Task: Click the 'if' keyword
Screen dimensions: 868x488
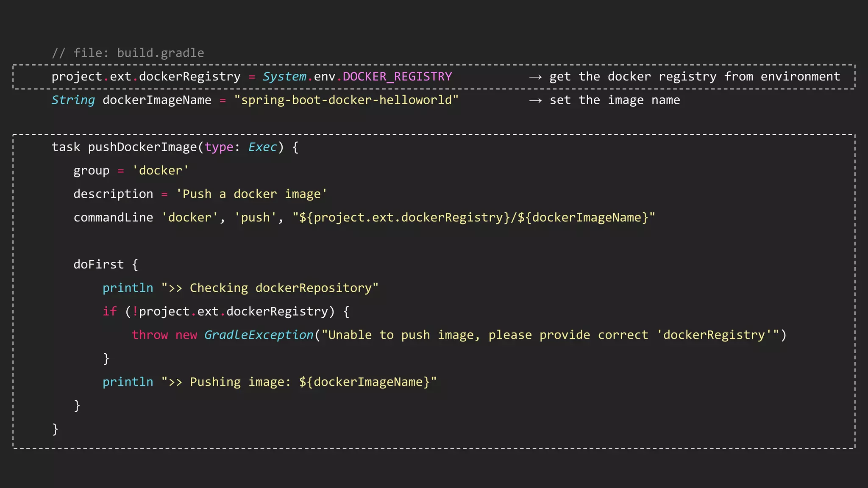Action: click(110, 311)
